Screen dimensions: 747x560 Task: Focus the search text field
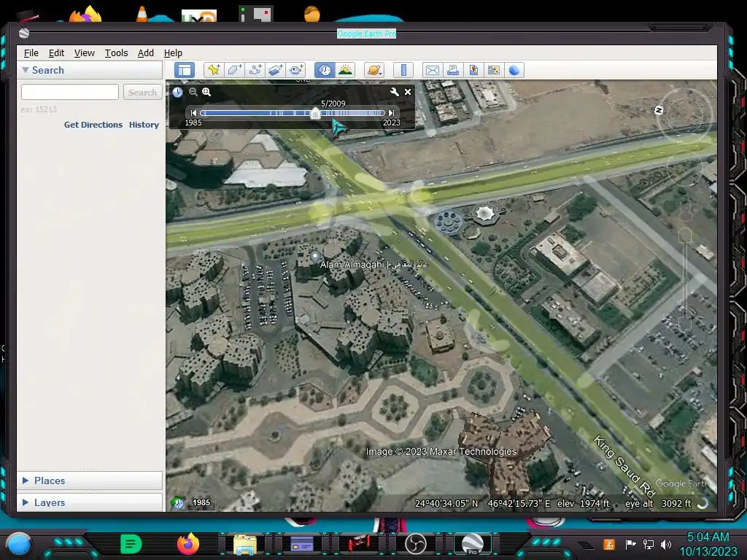[70, 92]
